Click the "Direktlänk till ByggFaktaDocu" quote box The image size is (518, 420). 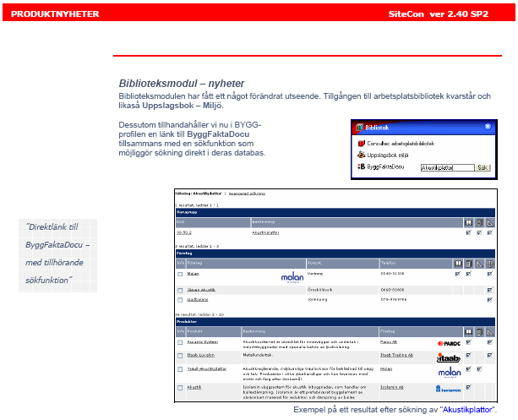tap(57, 255)
